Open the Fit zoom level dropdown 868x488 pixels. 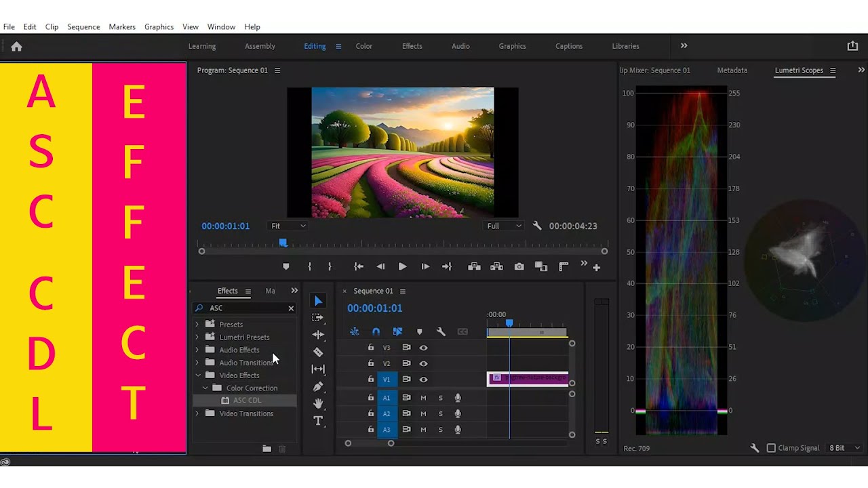(x=289, y=226)
